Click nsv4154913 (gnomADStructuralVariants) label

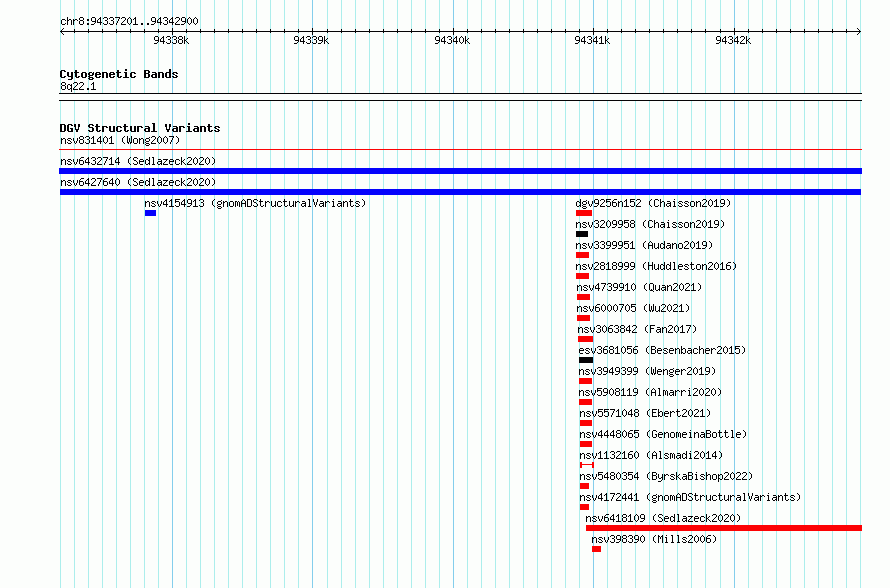255,203
